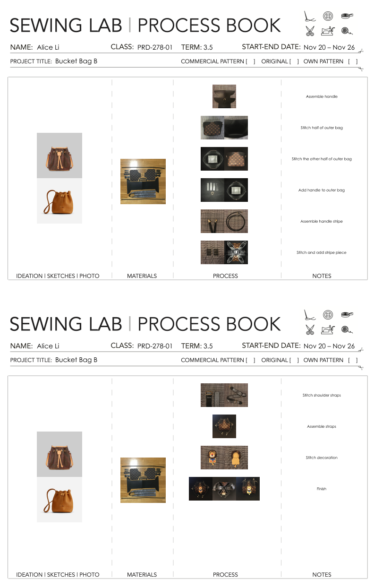The width and height of the screenshot is (374, 588).
Task: Click Project Title field Bucket Bag B, page two
Action: point(76,360)
